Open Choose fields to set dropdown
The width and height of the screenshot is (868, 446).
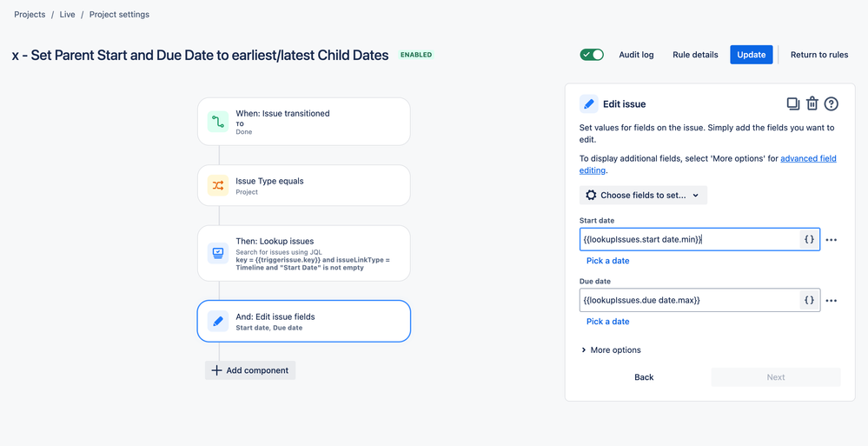[643, 195]
